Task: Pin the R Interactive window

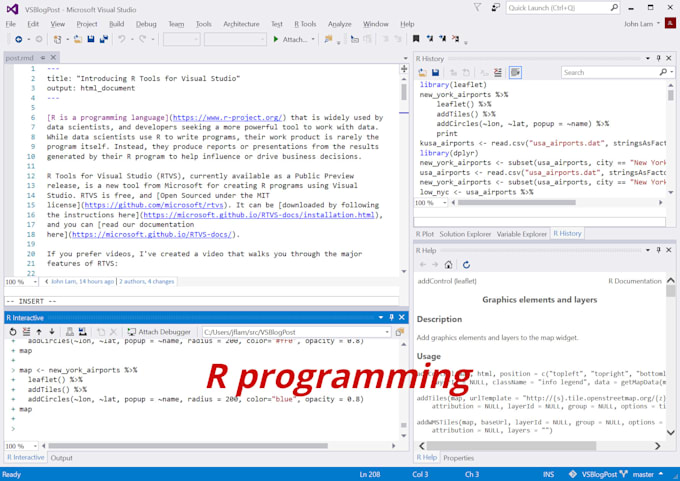Action: (x=391, y=317)
